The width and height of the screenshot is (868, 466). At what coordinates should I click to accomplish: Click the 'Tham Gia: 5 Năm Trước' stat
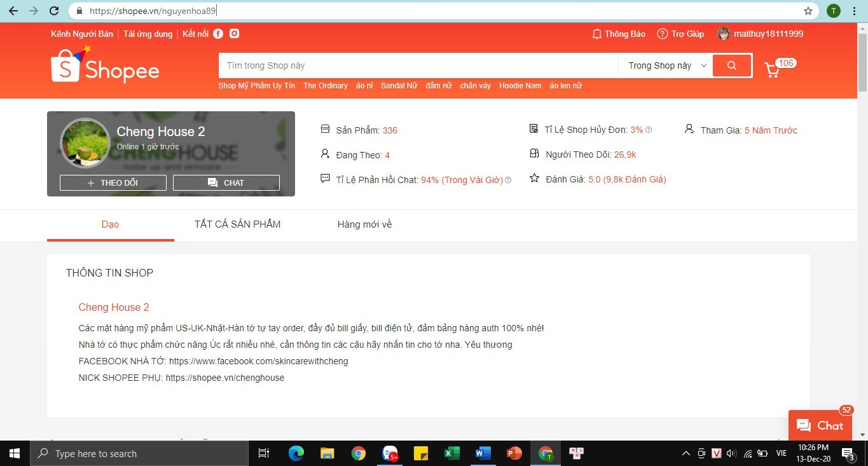point(741,130)
